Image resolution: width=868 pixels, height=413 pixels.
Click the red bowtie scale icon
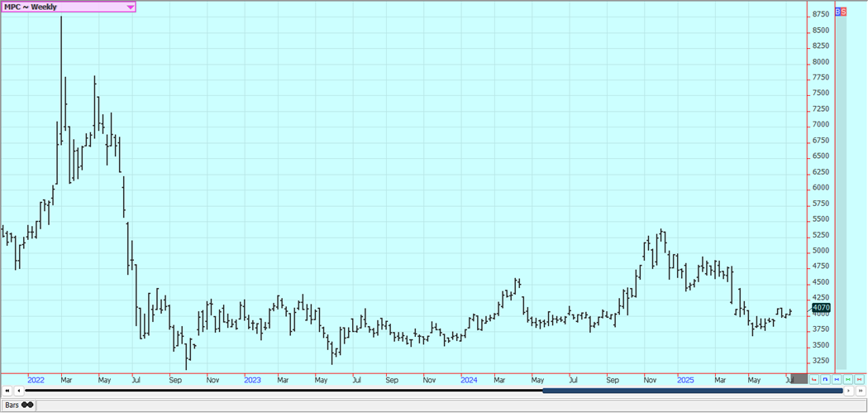(x=859, y=379)
